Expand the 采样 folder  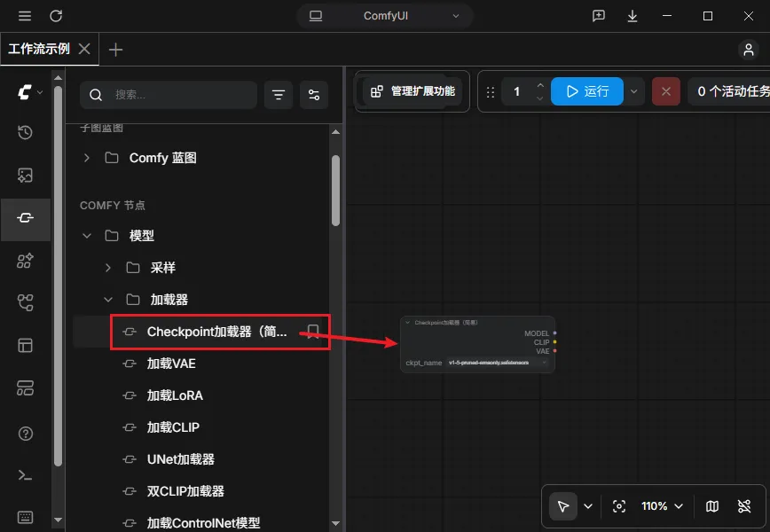point(108,268)
